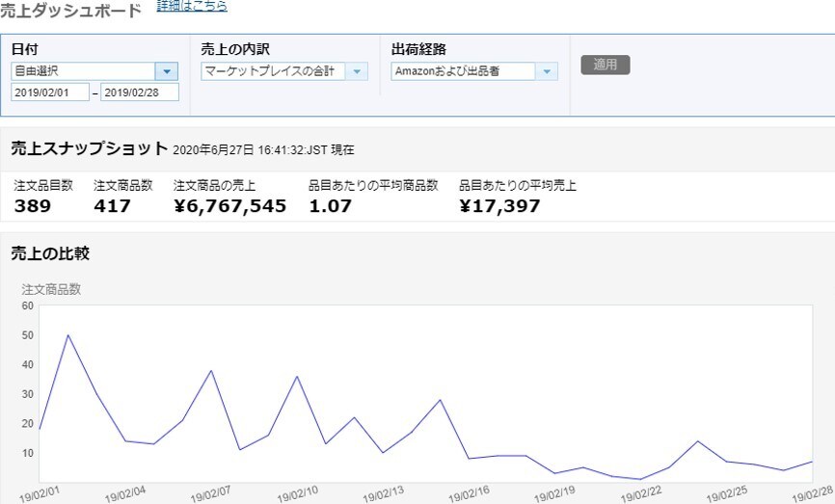The image size is (835, 504).
Task: Click the 注文商品の売上 label
Action: (x=214, y=185)
